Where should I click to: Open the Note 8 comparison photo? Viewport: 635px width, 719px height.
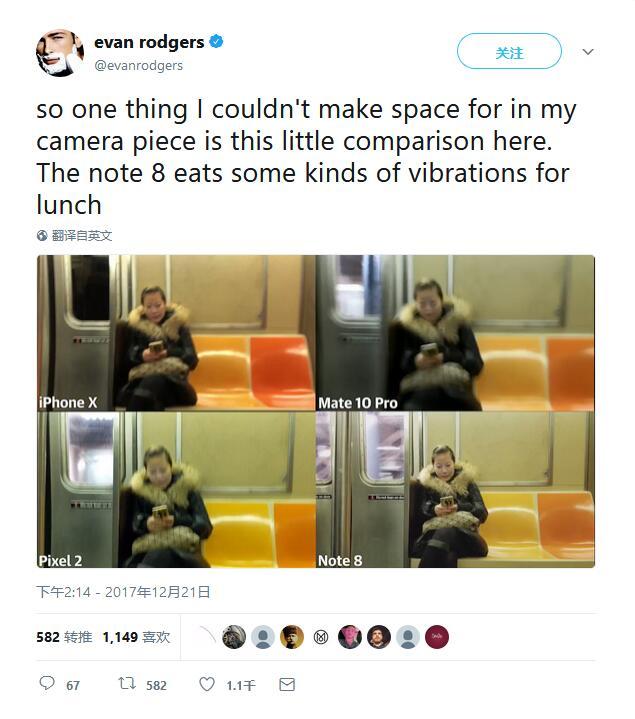click(x=455, y=490)
